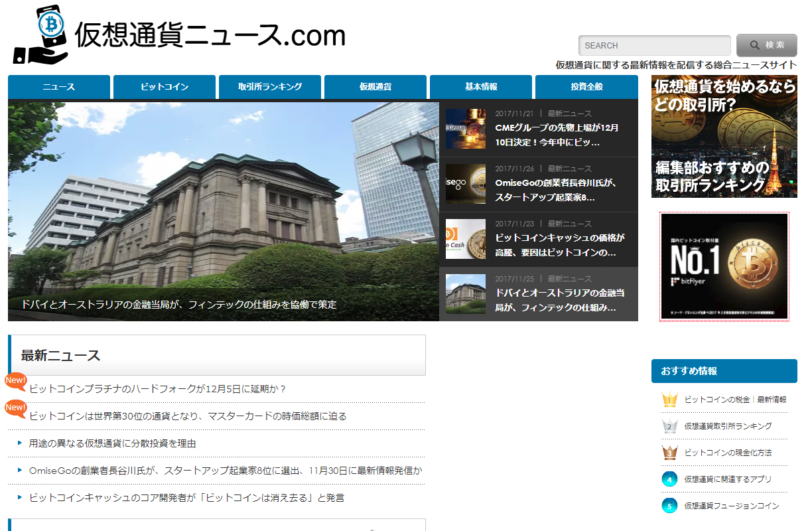812x531 pixels.
Task: Focus the SEARCH input field
Action: pos(654,46)
